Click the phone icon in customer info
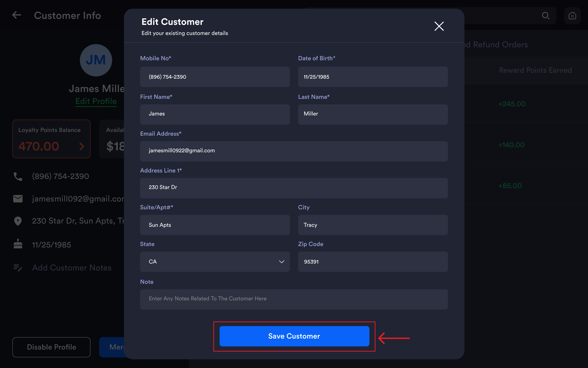 pyautogui.click(x=18, y=176)
